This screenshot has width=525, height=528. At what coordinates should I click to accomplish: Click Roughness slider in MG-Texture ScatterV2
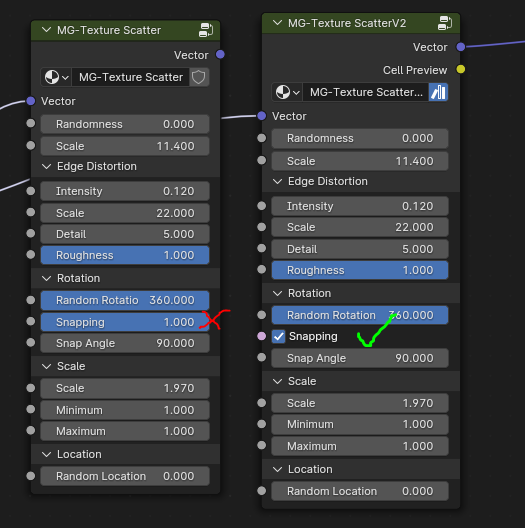[x=360, y=270]
